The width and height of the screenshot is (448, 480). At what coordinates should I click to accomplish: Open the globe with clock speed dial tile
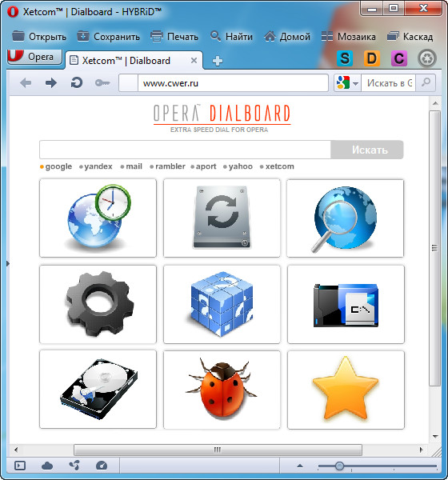(98, 218)
